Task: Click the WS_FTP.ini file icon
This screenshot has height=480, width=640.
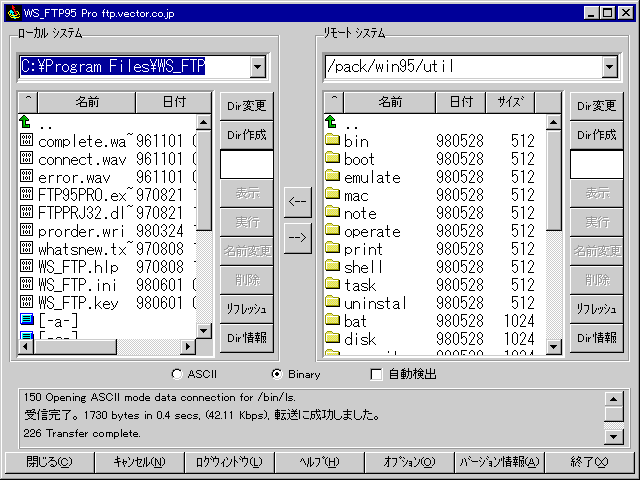Action: tap(27, 284)
